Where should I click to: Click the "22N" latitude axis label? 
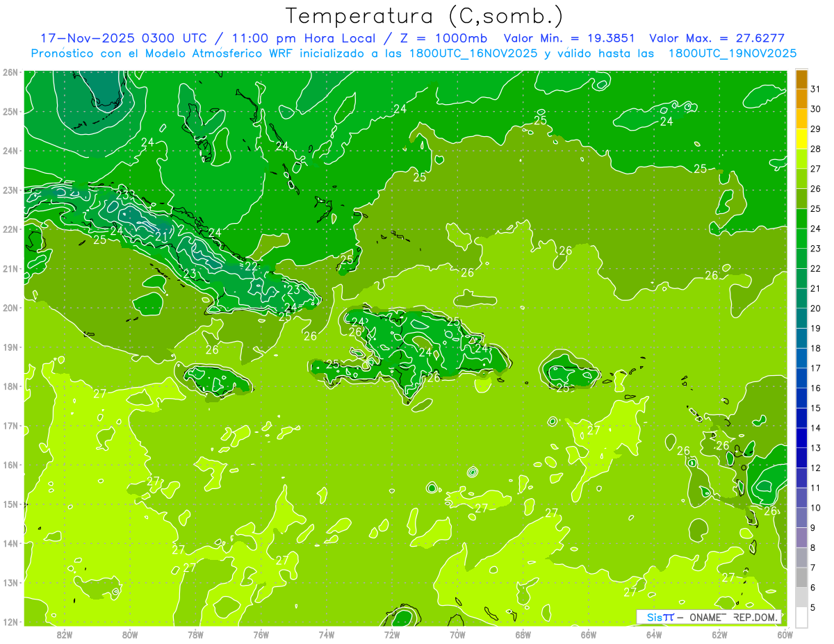coord(10,229)
